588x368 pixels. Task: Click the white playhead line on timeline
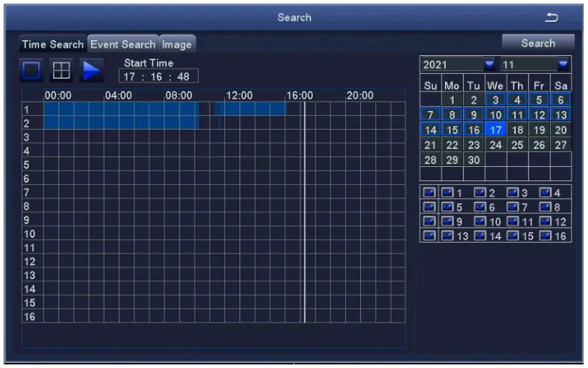click(304, 212)
